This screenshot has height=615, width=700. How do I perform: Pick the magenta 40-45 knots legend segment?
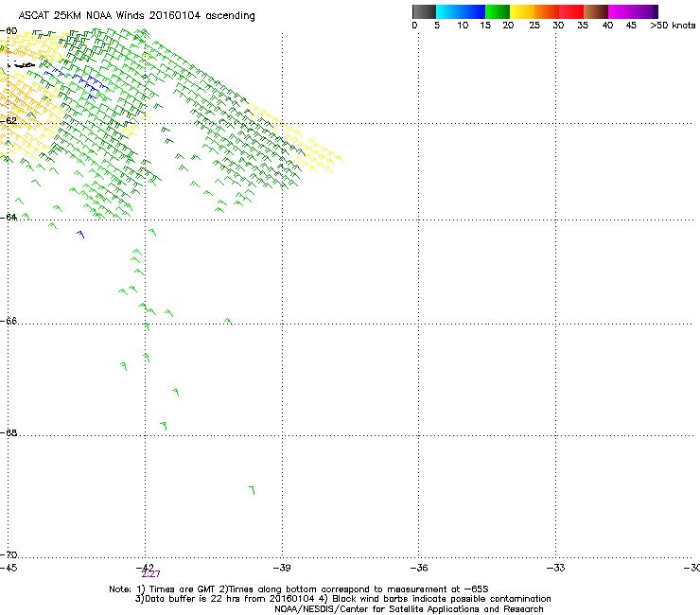tap(621, 11)
